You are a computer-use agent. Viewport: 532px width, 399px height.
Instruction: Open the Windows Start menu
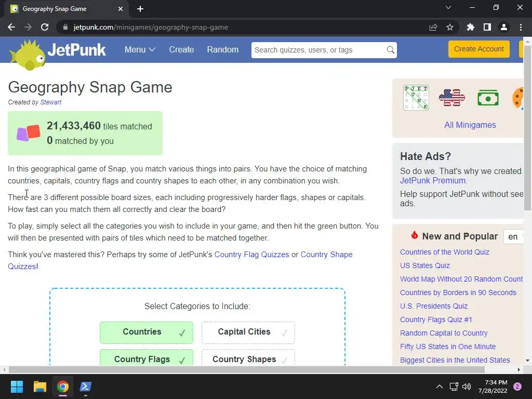(17, 387)
